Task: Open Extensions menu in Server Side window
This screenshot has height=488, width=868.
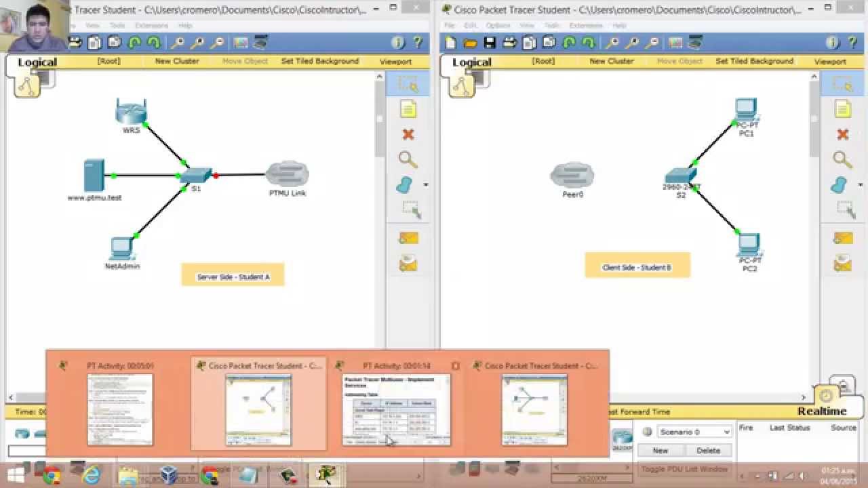Action: (x=151, y=26)
